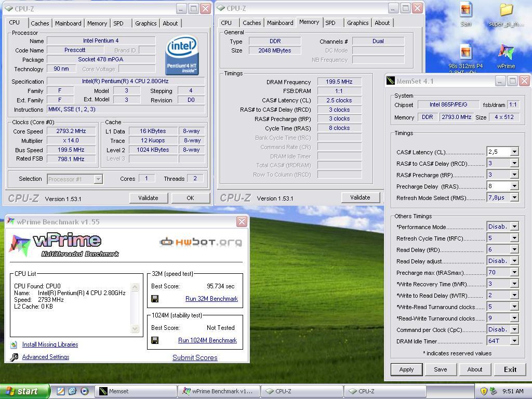Open Command per Clock (CpC) dropdown

pos(514,330)
